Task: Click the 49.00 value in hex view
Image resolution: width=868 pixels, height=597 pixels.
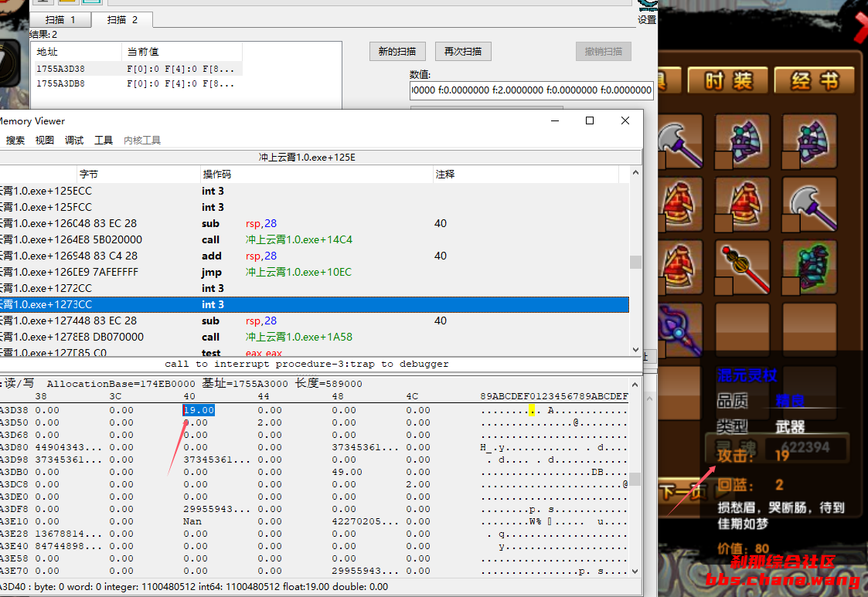Action: (347, 472)
